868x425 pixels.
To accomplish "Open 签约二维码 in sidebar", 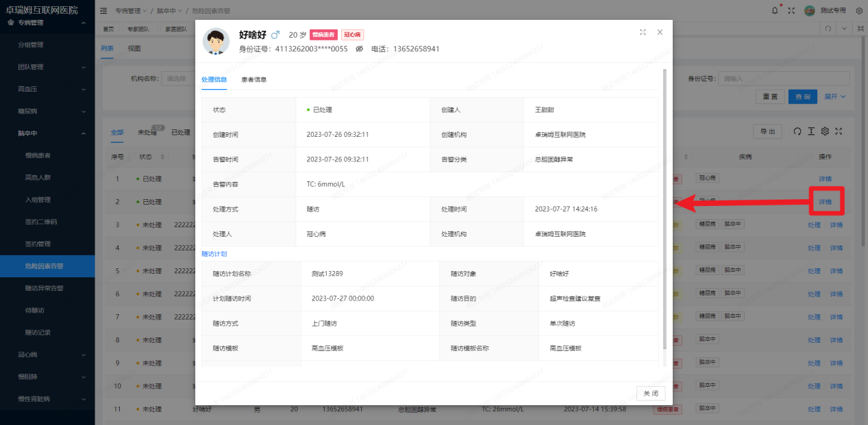I will 47,222.
